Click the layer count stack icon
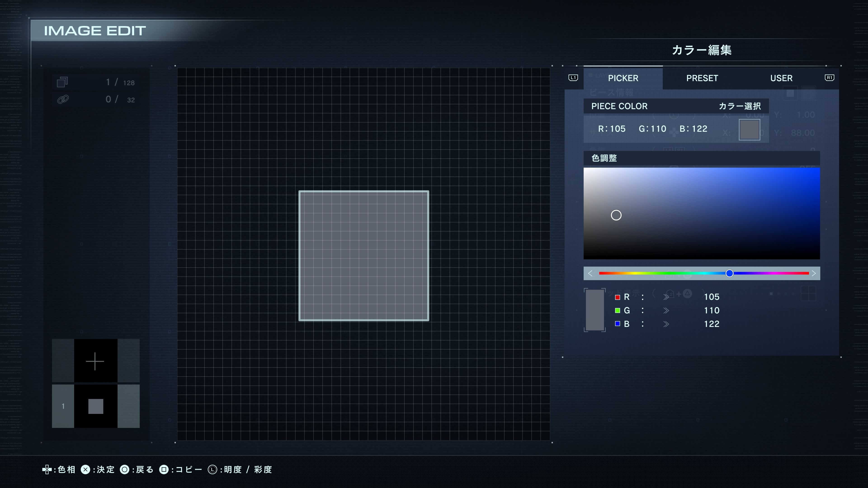Image resolution: width=868 pixels, height=488 pixels. [62, 82]
